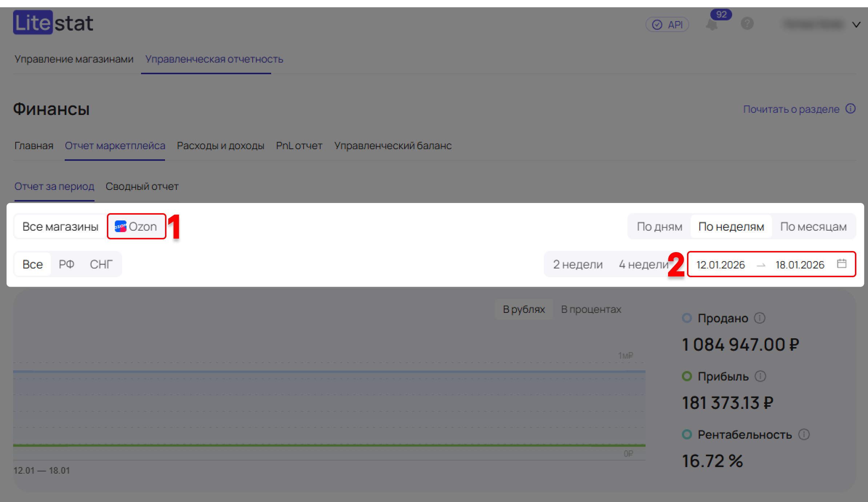
Task: Select the 2 недели quick period
Action: pyautogui.click(x=578, y=264)
